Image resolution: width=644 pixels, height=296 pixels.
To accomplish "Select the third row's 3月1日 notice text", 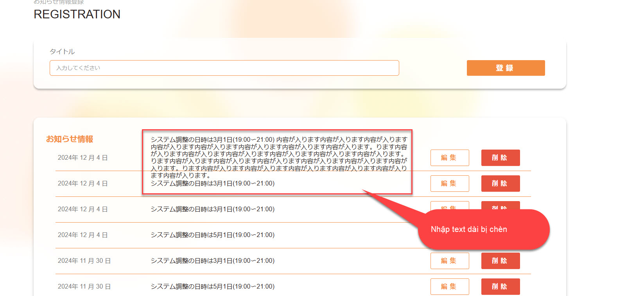I will [x=212, y=209].
